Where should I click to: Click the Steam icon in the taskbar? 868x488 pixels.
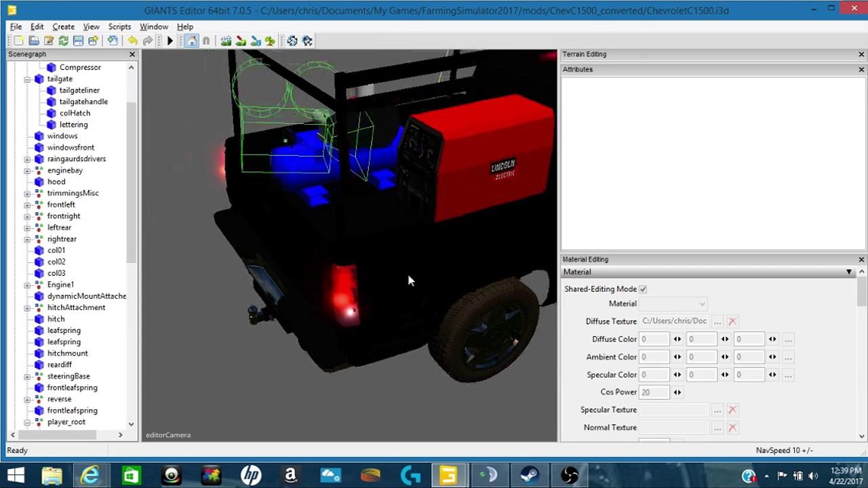(529, 476)
